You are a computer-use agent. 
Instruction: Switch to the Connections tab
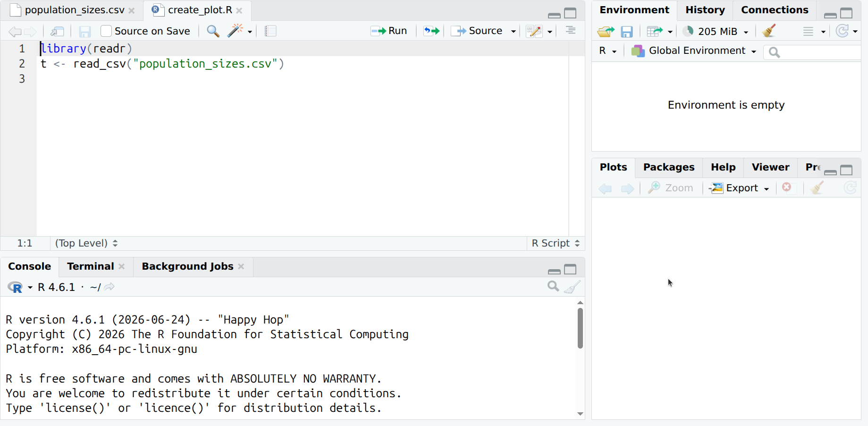coord(775,10)
